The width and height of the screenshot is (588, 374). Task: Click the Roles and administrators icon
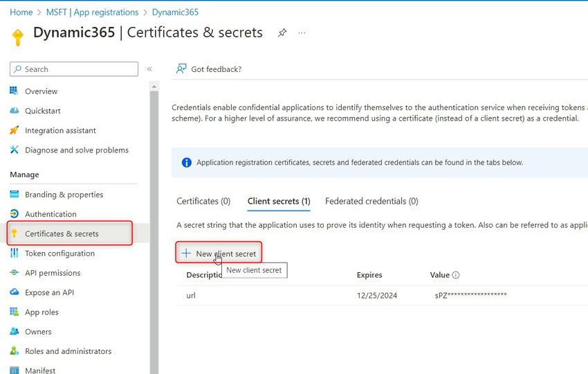tap(14, 350)
